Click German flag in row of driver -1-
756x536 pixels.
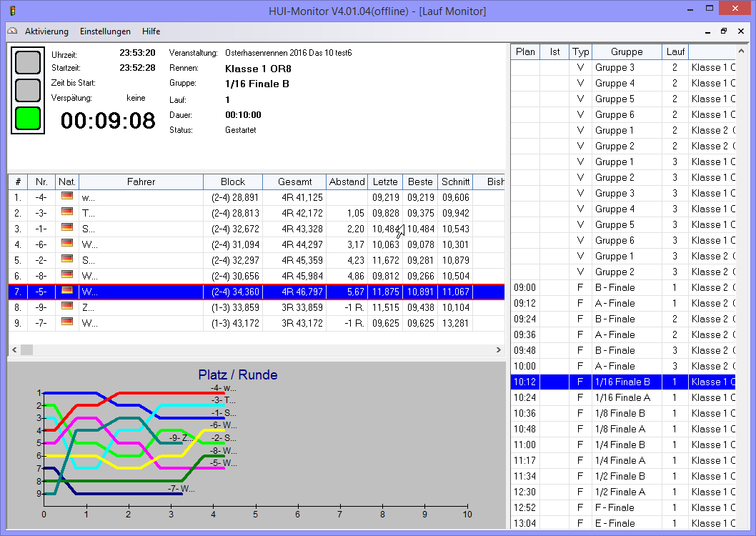tap(67, 227)
